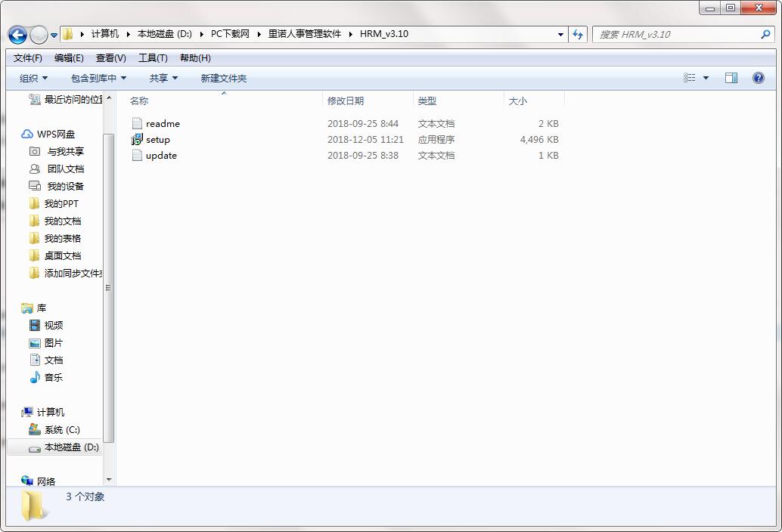Open the 编辑(E) menu

tap(69, 58)
